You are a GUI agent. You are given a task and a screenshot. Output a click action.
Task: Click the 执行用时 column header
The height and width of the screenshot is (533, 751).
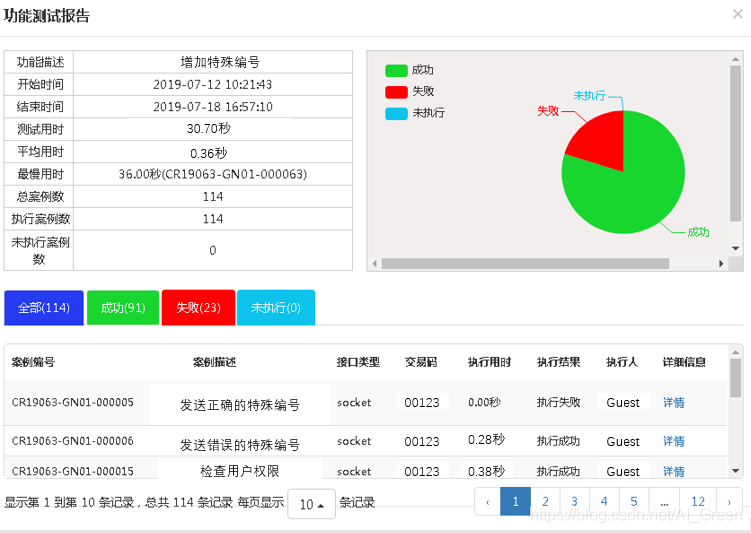tap(489, 362)
